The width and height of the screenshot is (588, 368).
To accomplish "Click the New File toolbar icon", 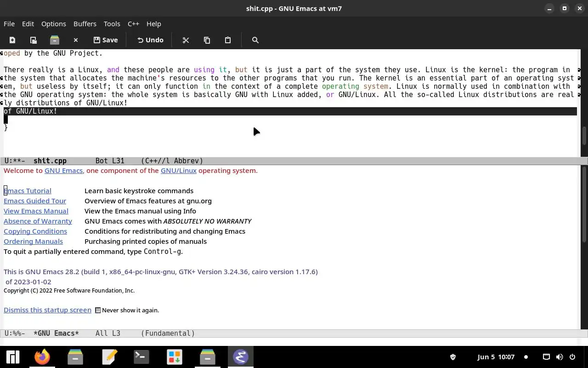I will pyautogui.click(x=12, y=40).
